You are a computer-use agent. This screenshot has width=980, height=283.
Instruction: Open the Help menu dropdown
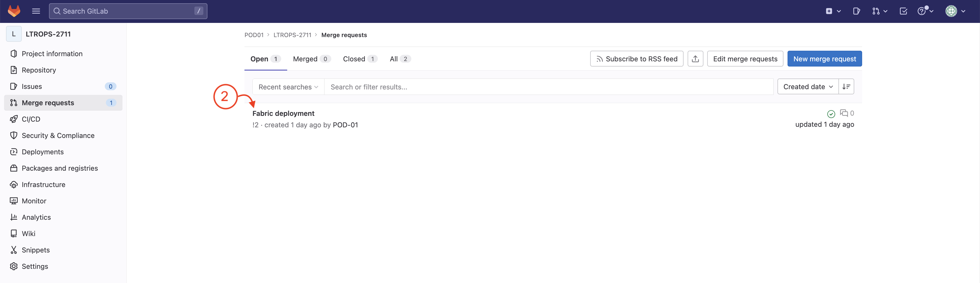point(925,11)
